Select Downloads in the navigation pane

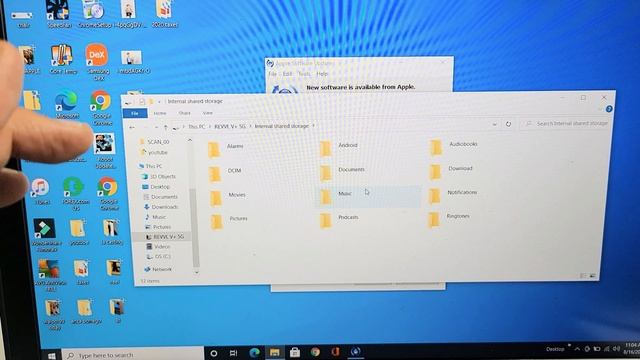(161, 207)
